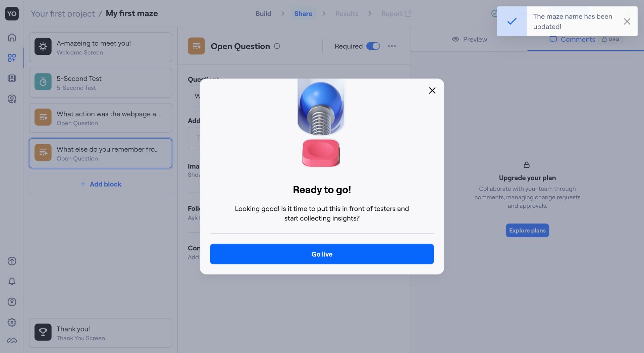Switch to the Comments tab

573,39
